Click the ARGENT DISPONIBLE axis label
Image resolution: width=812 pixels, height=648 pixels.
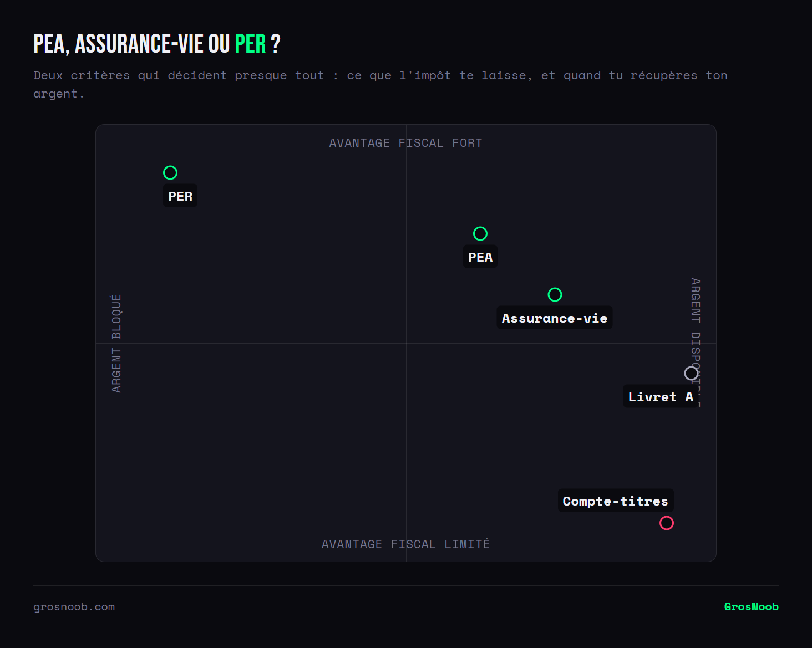tap(696, 343)
